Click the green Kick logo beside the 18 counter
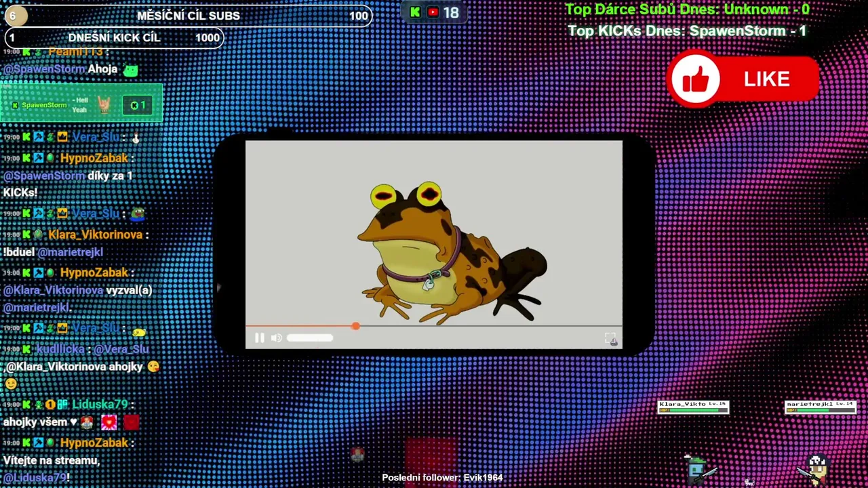868x488 pixels. click(415, 12)
